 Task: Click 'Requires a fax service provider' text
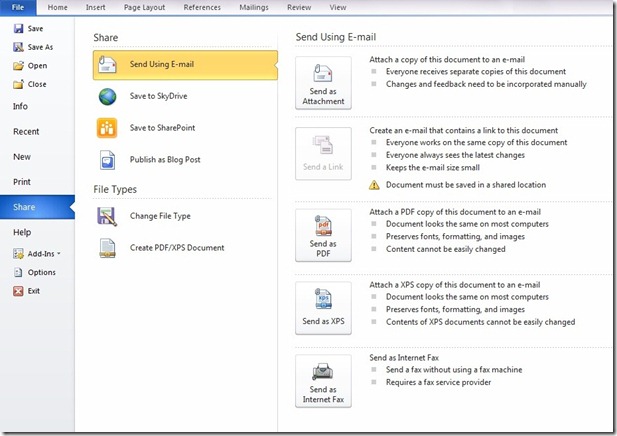coord(438,382)
